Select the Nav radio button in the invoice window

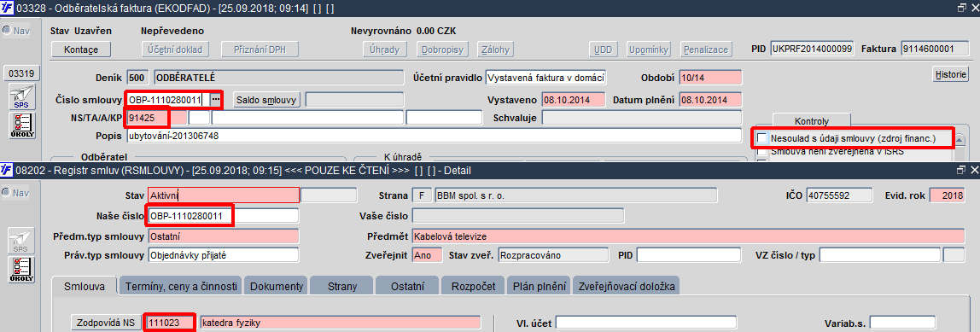(x=6, y=30)
